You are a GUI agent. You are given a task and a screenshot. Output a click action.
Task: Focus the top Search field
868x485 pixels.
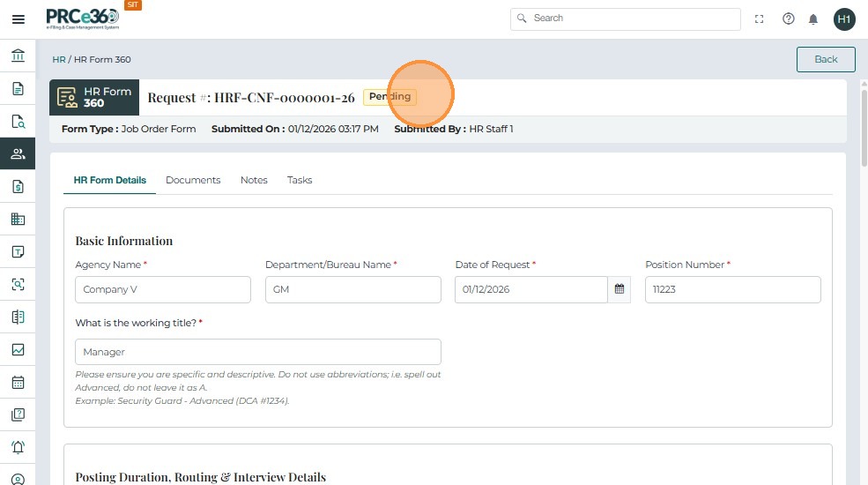[625, 19]
